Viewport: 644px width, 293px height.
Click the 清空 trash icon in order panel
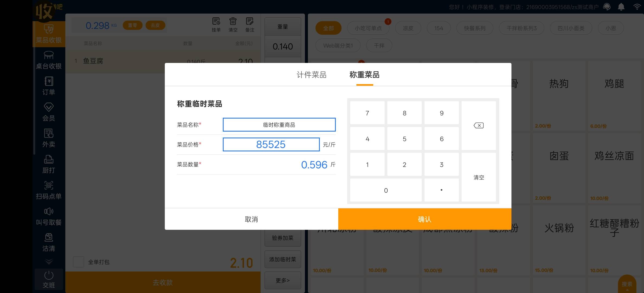(233, 25)
